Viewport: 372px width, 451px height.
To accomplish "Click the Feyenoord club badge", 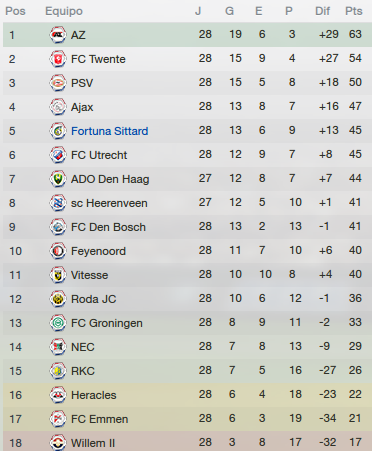I will coord(58,251).
